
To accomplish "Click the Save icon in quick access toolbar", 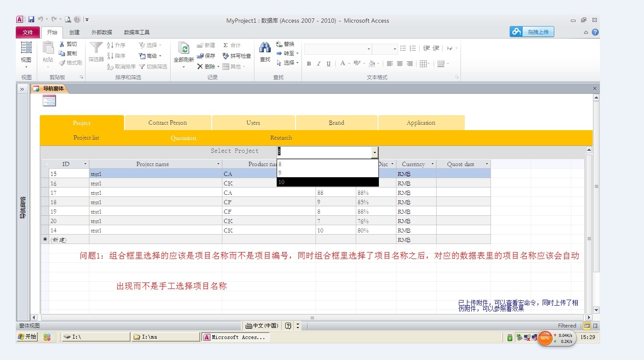I will click(31, 19).
